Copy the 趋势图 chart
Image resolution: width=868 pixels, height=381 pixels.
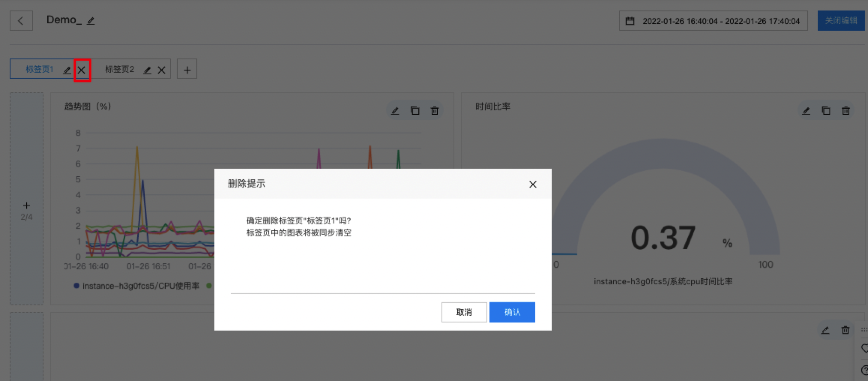(415, 111)
